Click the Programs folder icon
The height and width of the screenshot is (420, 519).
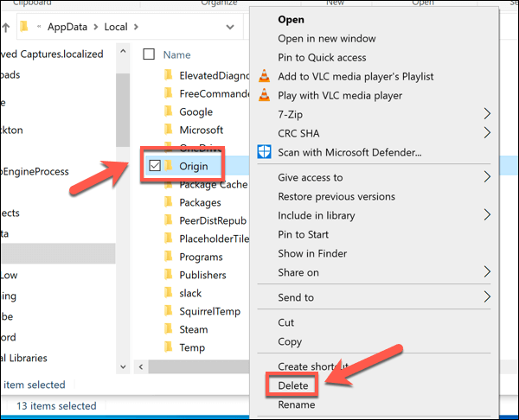coord(169,257)
